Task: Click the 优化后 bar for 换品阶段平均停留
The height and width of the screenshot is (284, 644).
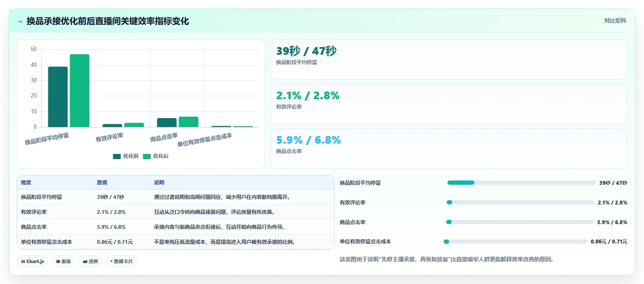Action: (79, 91)
